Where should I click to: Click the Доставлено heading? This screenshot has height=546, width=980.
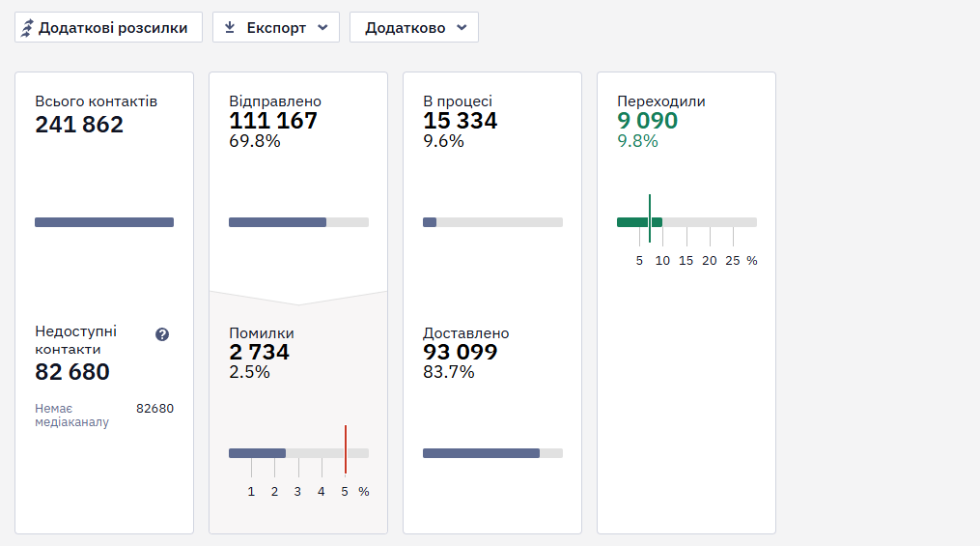(466, 333)
